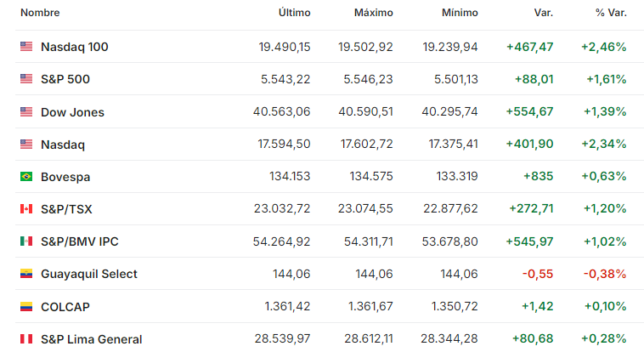Open the Bovespa index link

coord(65,177)
